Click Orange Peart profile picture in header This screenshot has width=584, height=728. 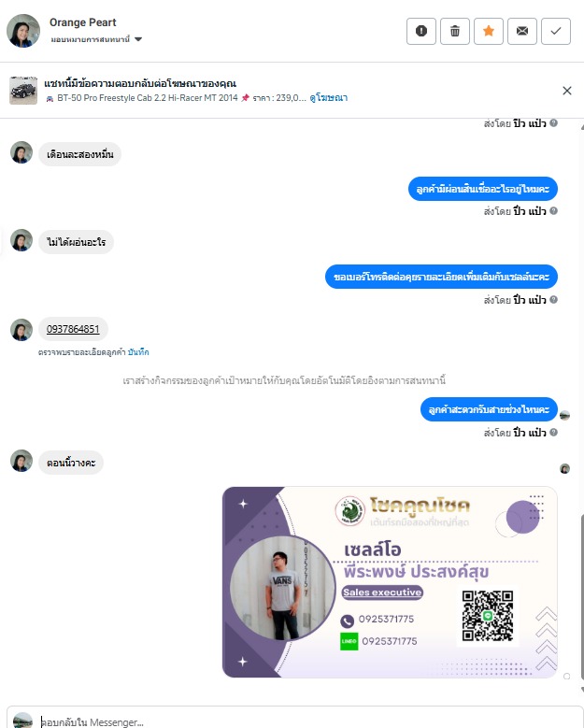[x=23, y=31]
